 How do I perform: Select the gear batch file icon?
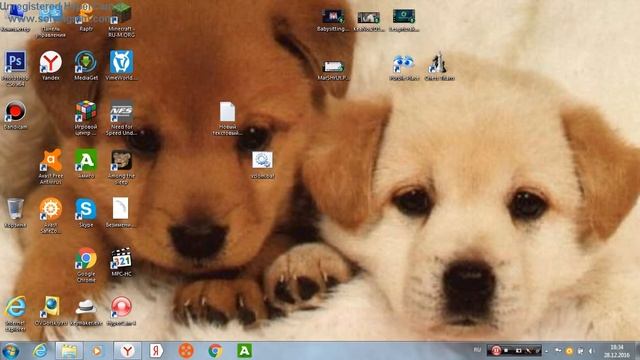(262, 165)
